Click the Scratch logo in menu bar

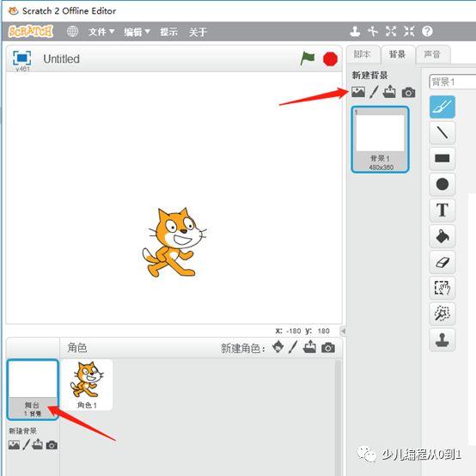(30, 31)
